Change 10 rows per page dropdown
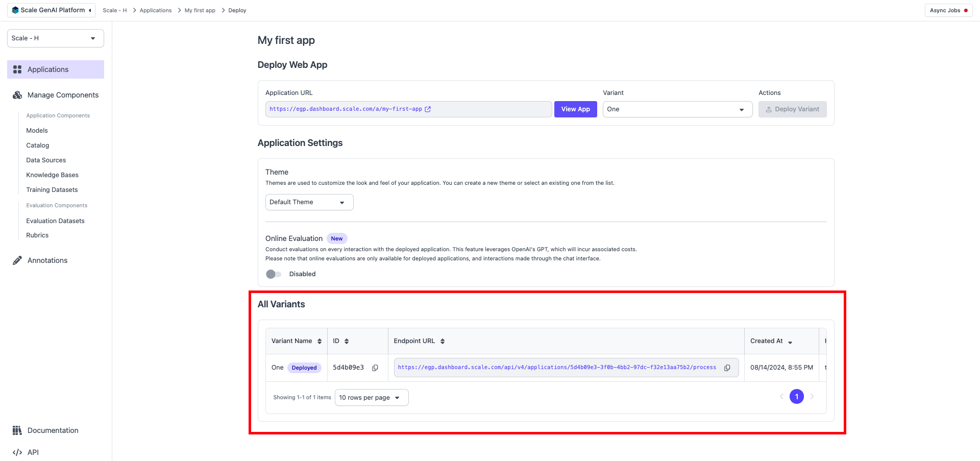This screenshot has height=461, width=980. coord(372,398)
